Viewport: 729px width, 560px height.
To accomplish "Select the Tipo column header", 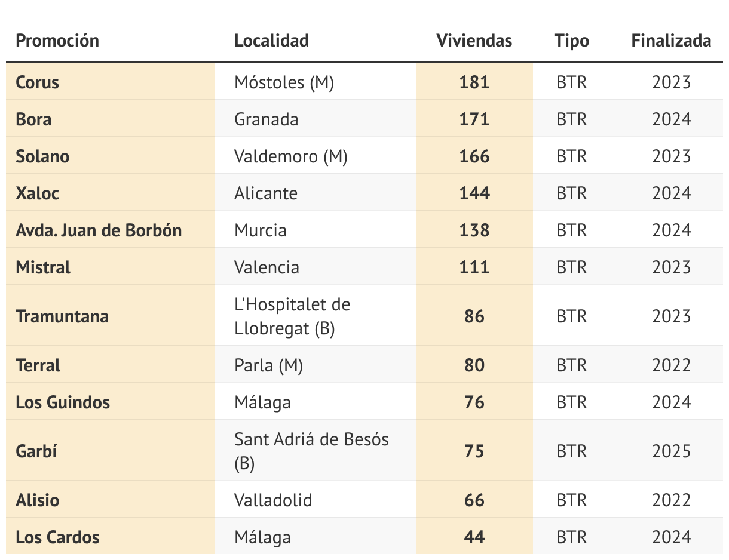I will [572, 41].
